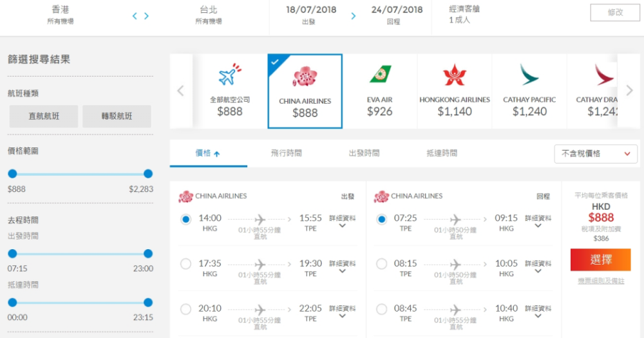This screenshot has height=338, width=644.
Task: Open the 機票細則及備註 link
Action: (x=601, y=281)
